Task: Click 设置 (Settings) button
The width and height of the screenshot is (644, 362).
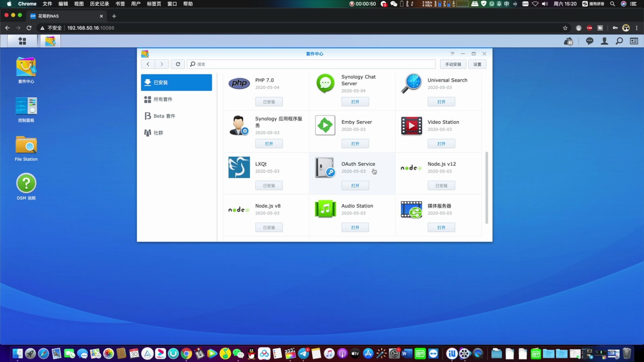Action: [x=477, y=64]
